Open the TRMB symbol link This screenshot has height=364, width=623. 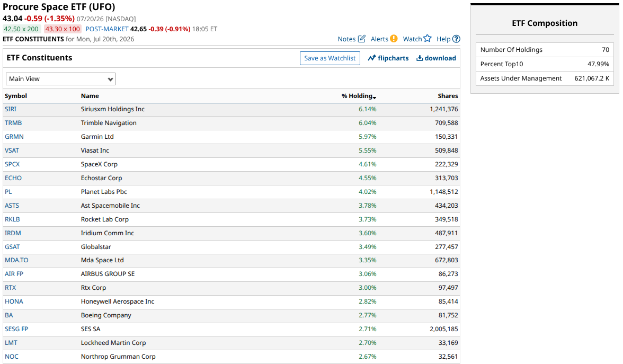(13, 123)
